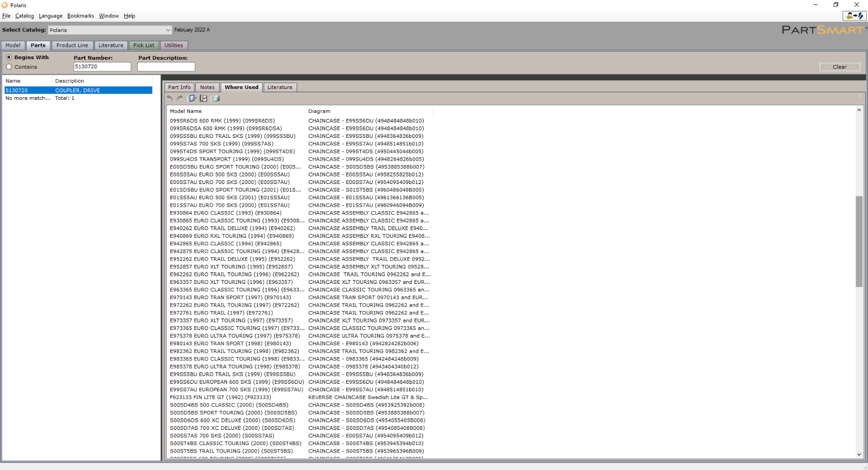868x470 pixels.
Task: Click the Clear button
Action: 840,67
